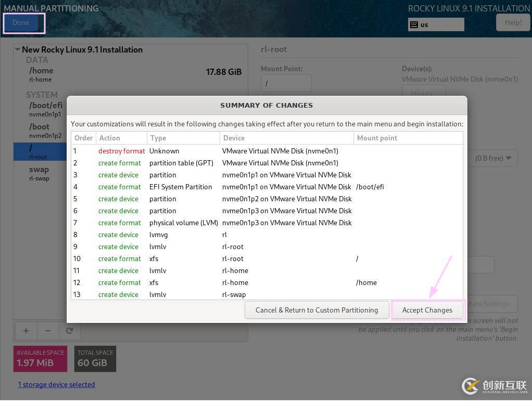The height and width of the screenshot is (401, 532).
Task: Select the / rl-root partition entry
Action: point(41,152)
